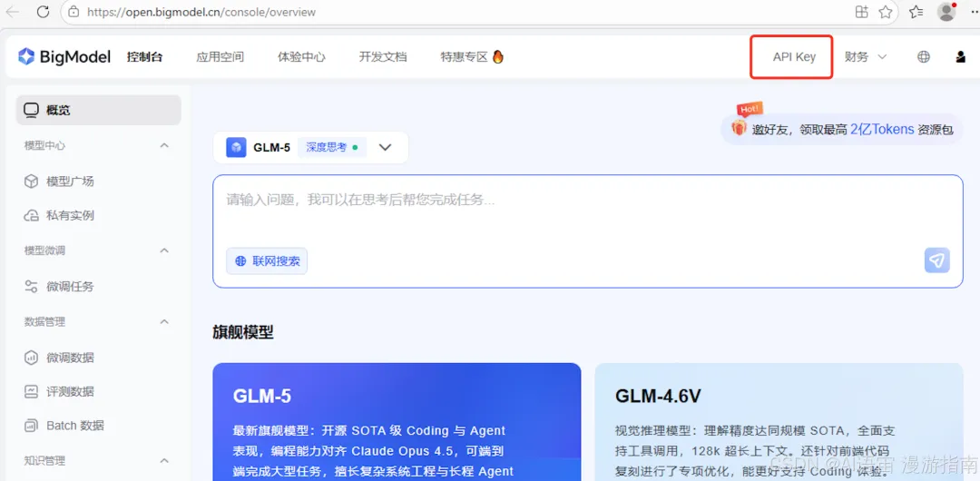Click the 微调数据 chart icon
980x481 pixels.
click(x=31, y=358)
